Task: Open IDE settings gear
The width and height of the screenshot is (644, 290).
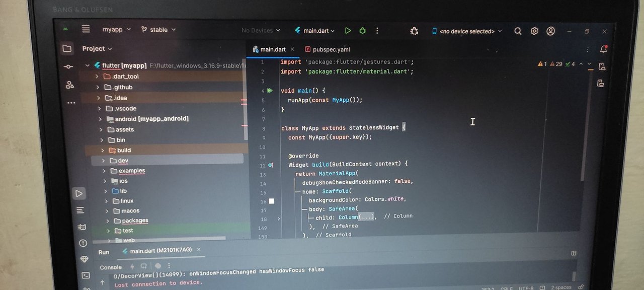Action: point(534,31)
